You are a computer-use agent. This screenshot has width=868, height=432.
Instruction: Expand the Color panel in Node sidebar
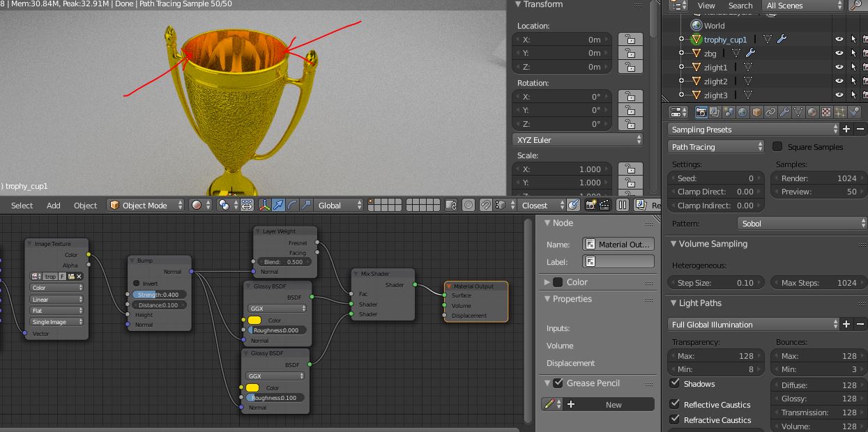[547, 282]
